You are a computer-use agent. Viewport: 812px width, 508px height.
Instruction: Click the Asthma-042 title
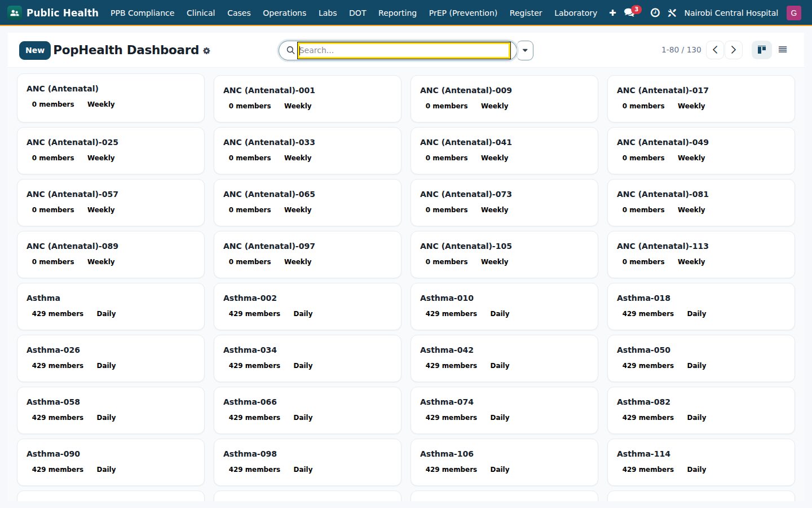click(x=447, y=350)
